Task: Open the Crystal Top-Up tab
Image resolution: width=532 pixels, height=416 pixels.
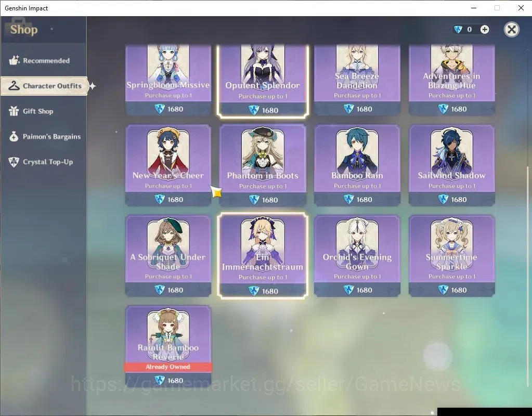Action: 44,162
